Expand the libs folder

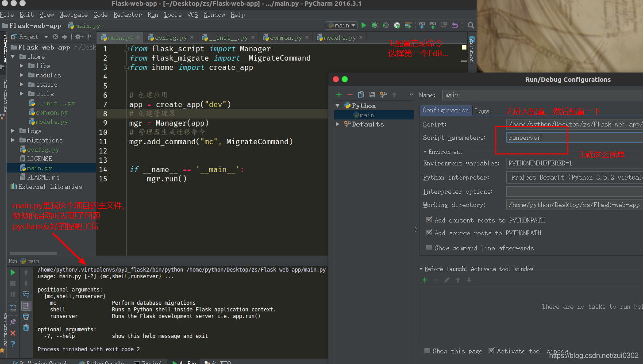point(22,66)
